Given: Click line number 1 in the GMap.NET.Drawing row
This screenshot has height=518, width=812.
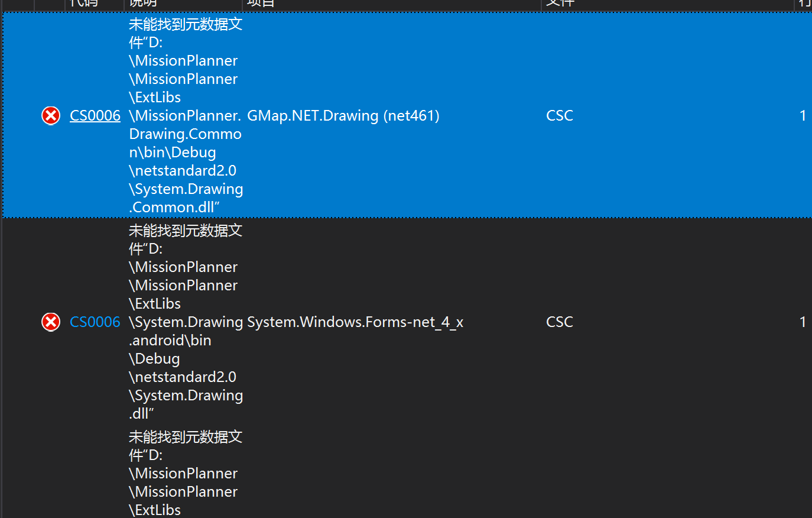Looking at the screenshot, I should tap(803, 116).
